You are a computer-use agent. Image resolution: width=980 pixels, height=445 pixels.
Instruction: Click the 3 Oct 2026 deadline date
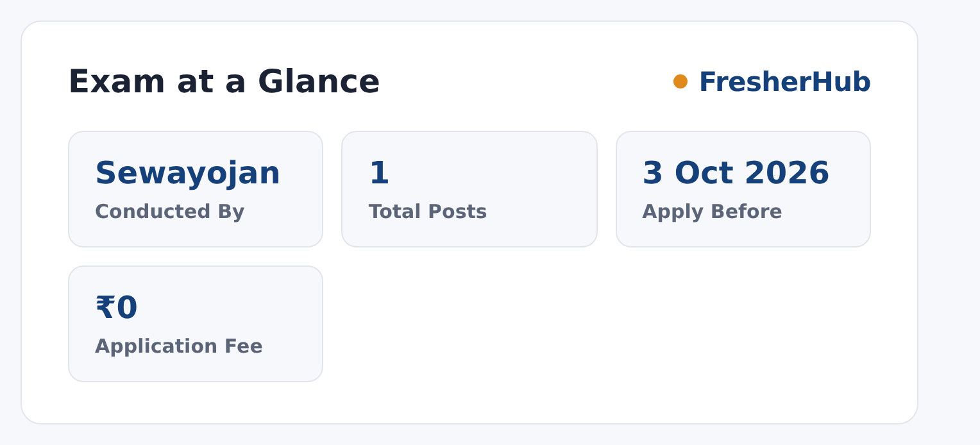(736, 173)
